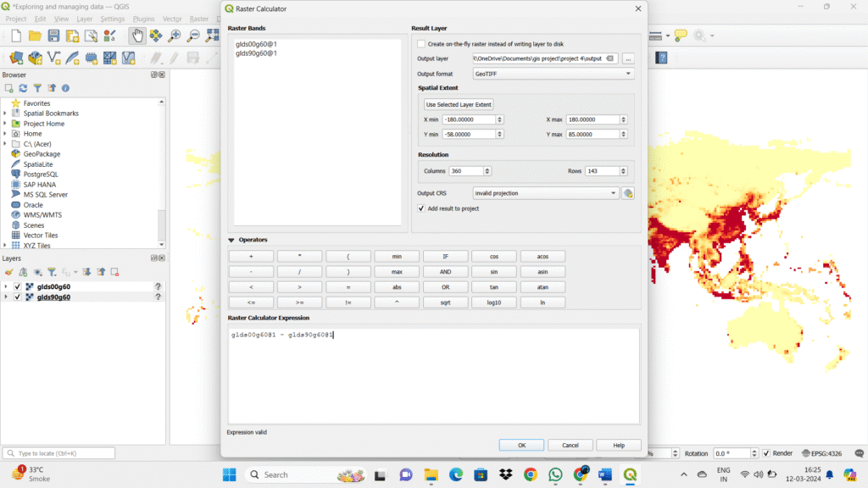Open the Layer menu
Viewport: 868px width, 488px height.
[85, 19]
